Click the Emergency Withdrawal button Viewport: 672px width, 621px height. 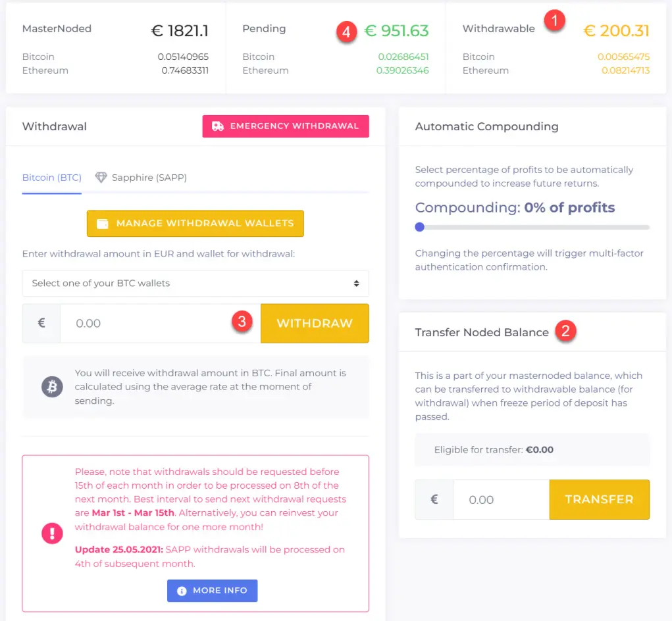click(x=286, y=126)
